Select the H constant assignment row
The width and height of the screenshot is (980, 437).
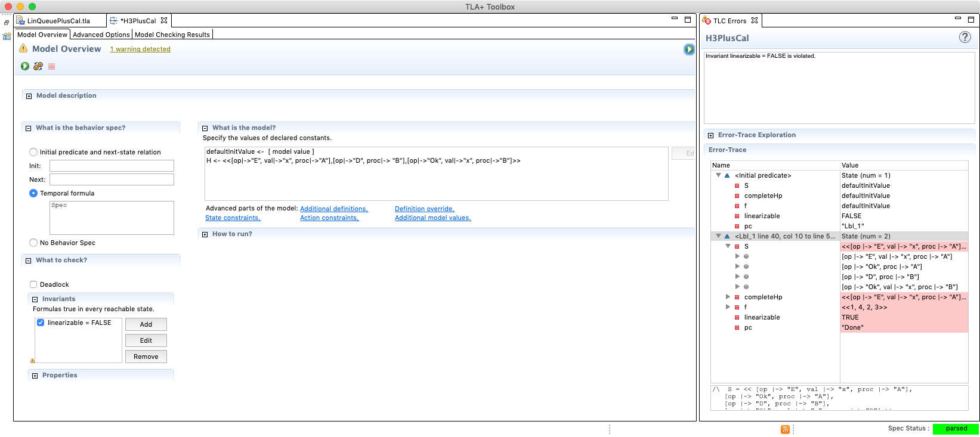click(x=363, y=160)
